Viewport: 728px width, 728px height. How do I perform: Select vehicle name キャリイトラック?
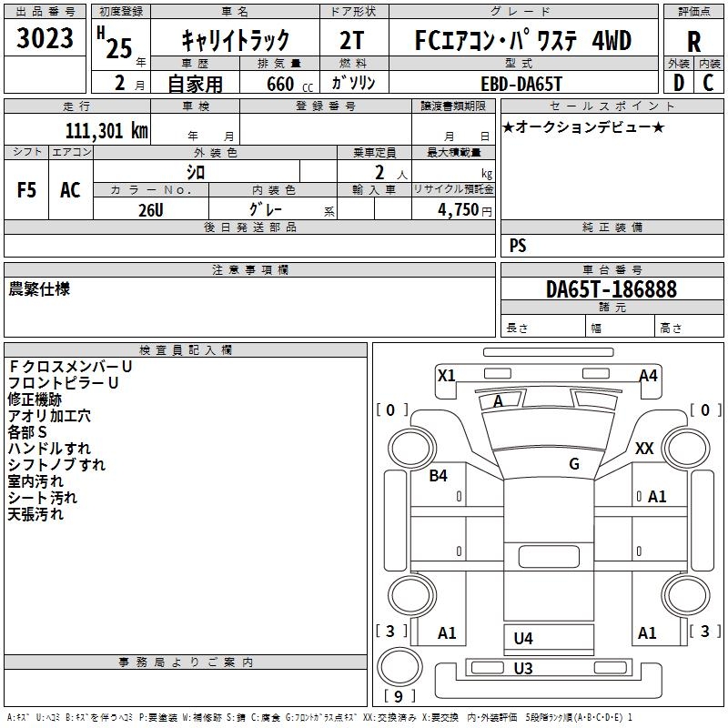236,40
